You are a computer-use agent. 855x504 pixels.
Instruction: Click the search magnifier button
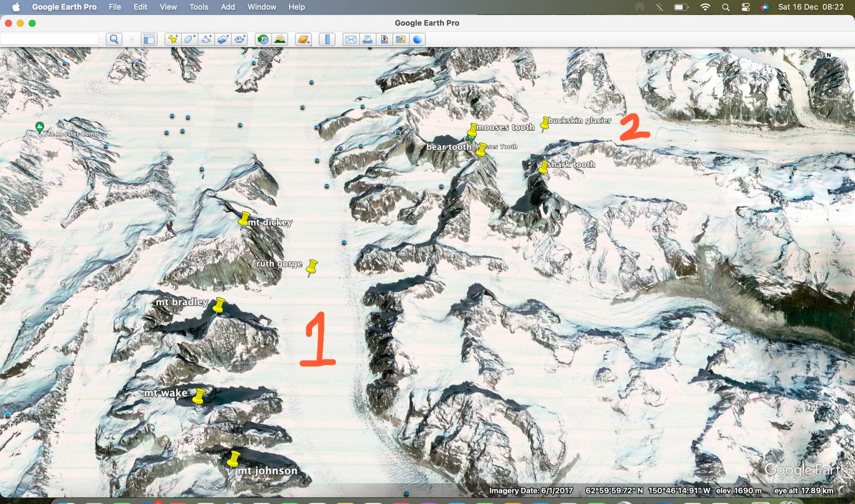coord(114,39)
